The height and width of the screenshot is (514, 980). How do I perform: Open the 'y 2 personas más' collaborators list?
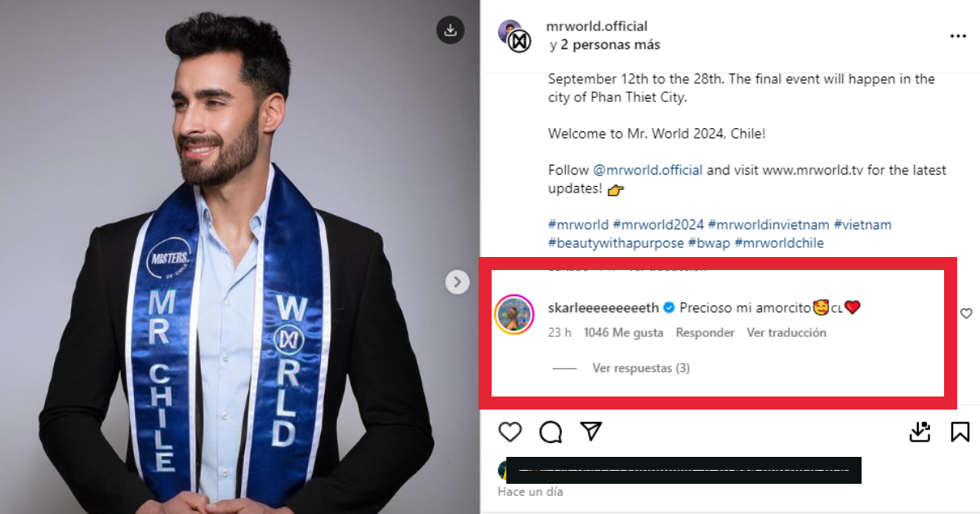point(605,45)
